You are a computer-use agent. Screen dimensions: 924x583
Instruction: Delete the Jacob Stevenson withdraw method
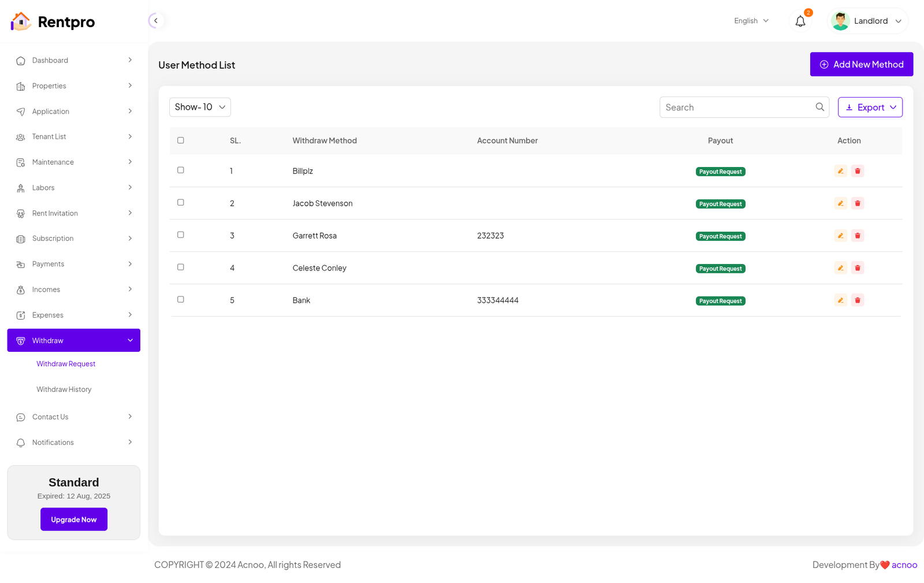(x=858, y=203)
